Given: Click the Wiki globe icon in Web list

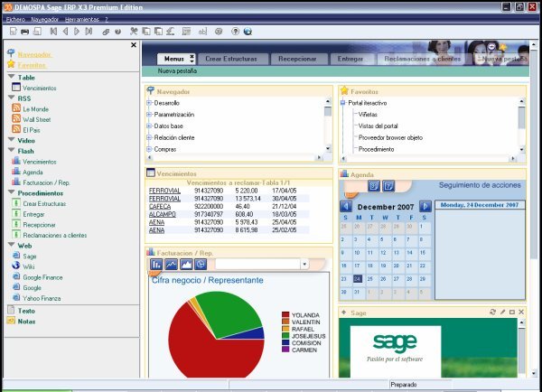Looking at the screenshot, I should pos(16,266).
